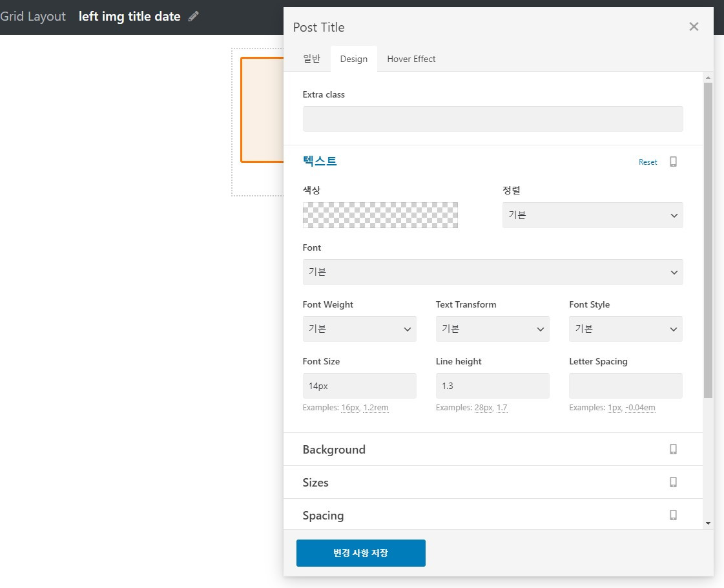
Task: Reset the text settings
Action: click(x=647, y=162)
